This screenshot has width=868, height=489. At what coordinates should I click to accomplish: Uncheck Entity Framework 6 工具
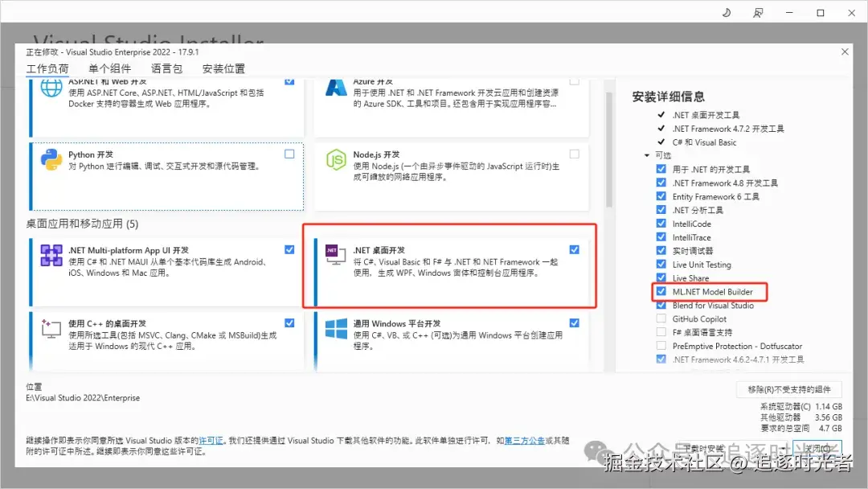pos(661,196)
